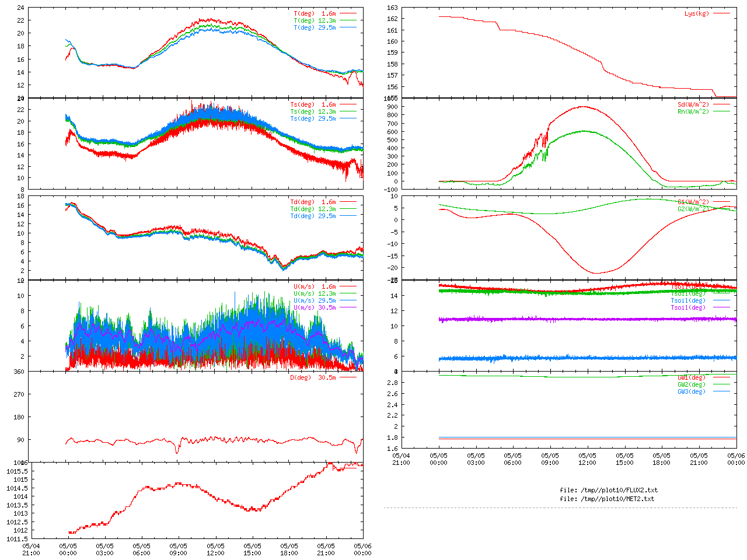This screenshot has height=560, width=747.
Task: Click the purple line sample beside U(m/s) 30.5m
Action: [348, 307]
